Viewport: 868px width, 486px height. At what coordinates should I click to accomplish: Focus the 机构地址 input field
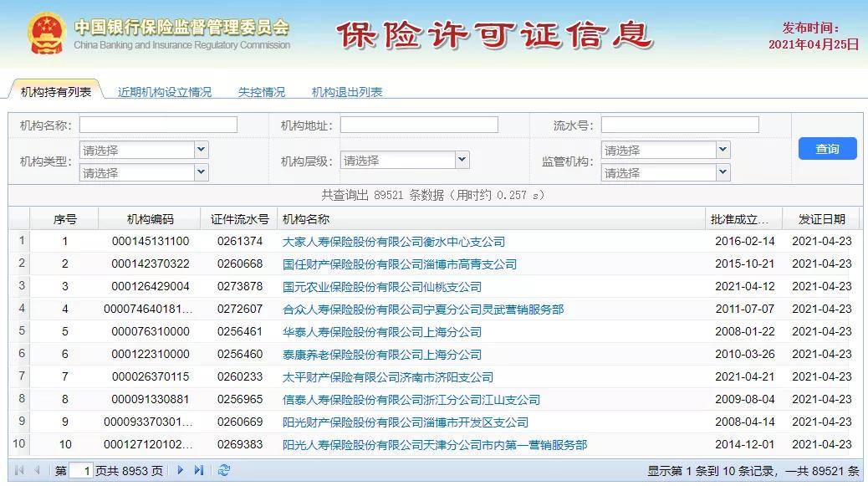[x=419, y=125]
